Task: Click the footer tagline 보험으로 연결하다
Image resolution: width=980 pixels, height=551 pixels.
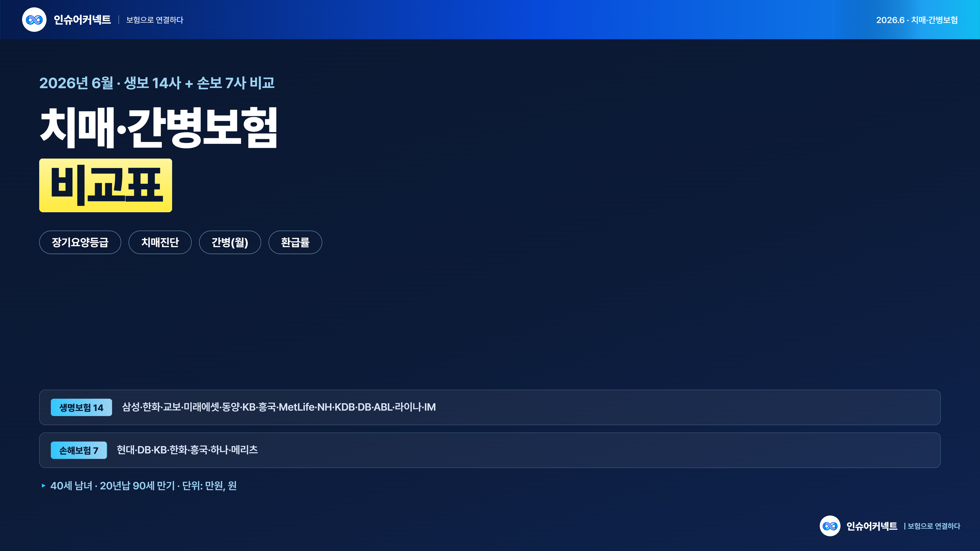Action: (934, 526)
